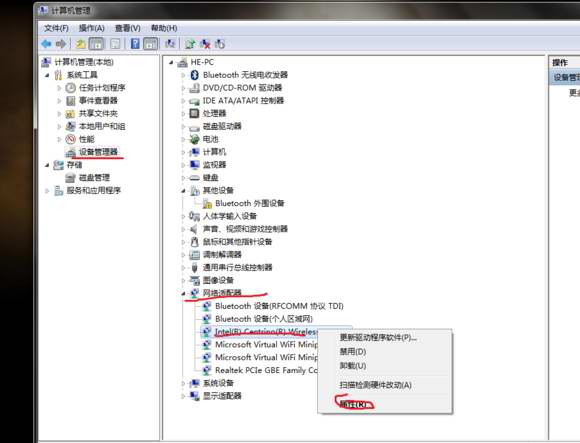Viewport: 580px width, 443px height.
Task: Click the DVD/CD-ROM 驱动器 drive icon
Action: (x=194, y=88)
